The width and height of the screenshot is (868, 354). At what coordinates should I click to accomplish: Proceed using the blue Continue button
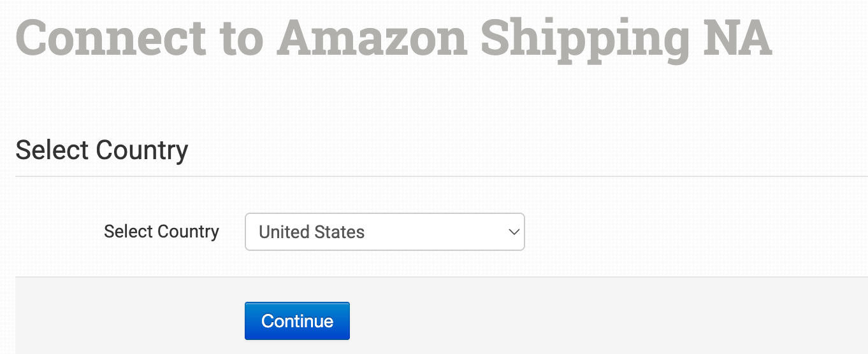click(297, 321)
